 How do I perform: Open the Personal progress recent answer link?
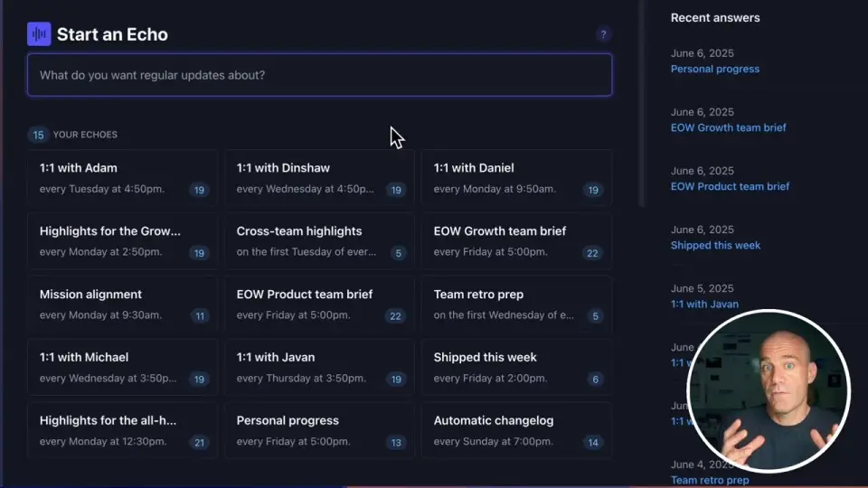coord(715,69)
